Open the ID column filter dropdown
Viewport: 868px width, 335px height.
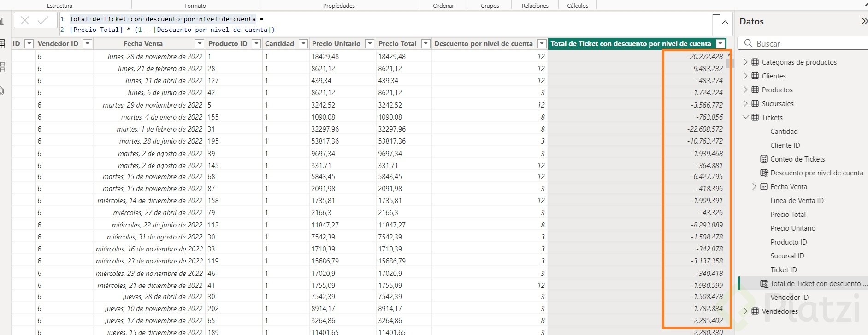29,44
